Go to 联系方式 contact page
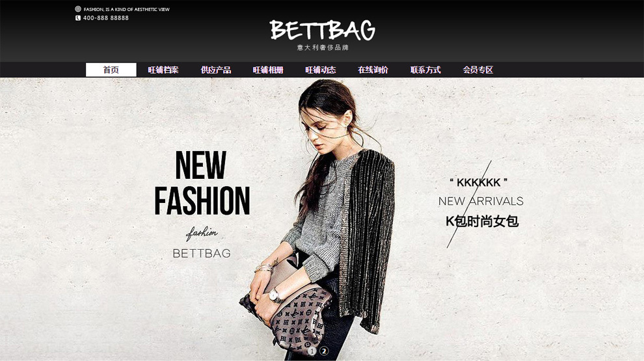Viewport: 644px width, 361px height. (x=425, y=70)
